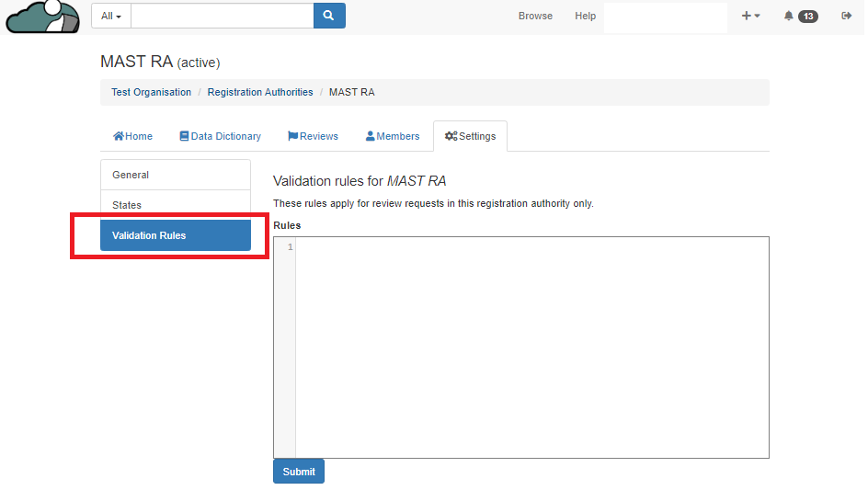Select the Settings tab
The image size is (868, 490).
[x=470, y=136]
